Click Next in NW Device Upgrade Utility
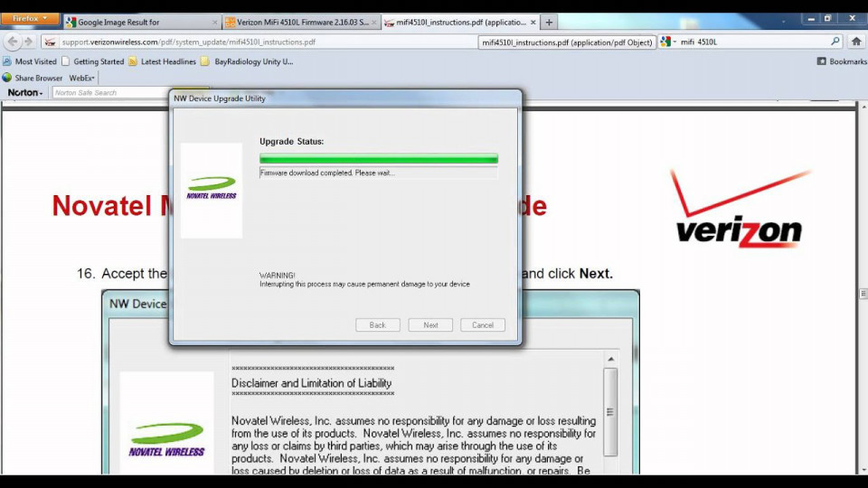Viewport: 868px width, 488px height. coord(430,325)
